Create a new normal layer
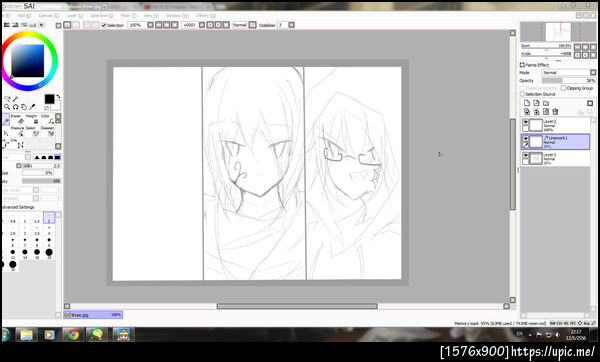The height and width of the screenshot is (362, 600). pos(527,103)
